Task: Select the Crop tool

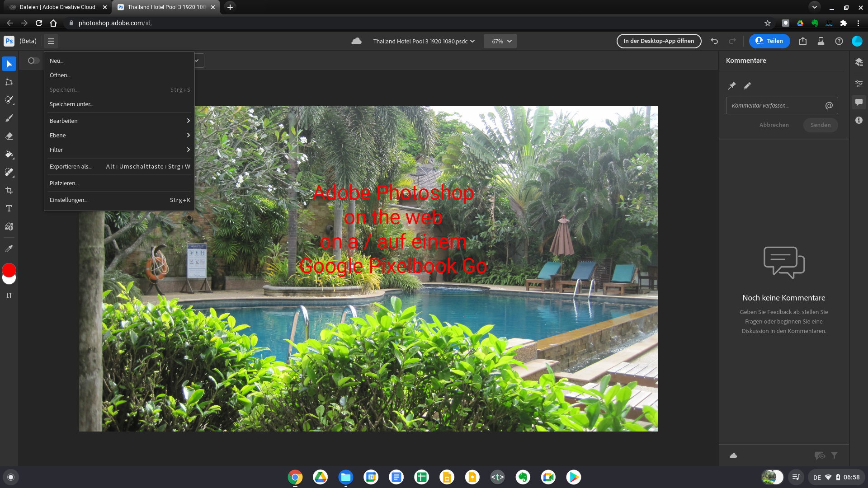Action: click(9, 190)
